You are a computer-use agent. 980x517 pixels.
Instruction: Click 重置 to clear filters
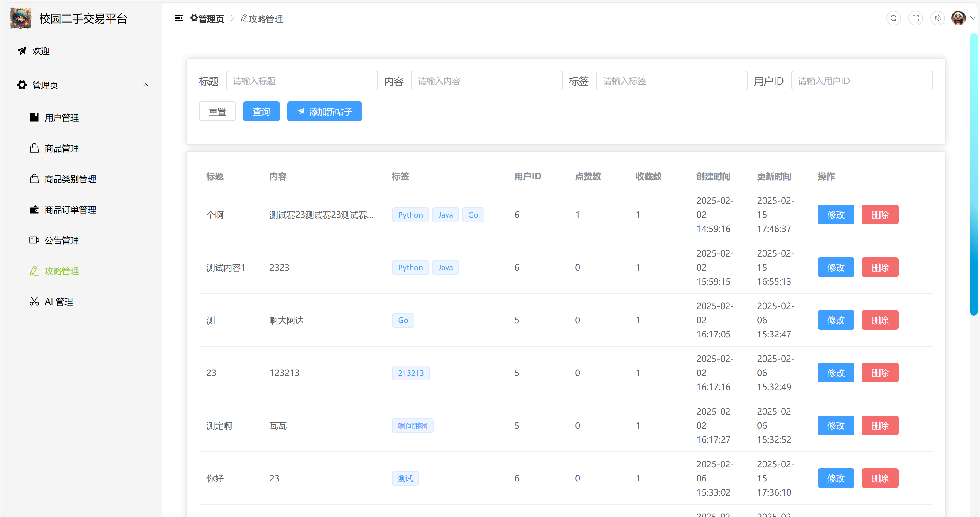[x=217, y=112]
